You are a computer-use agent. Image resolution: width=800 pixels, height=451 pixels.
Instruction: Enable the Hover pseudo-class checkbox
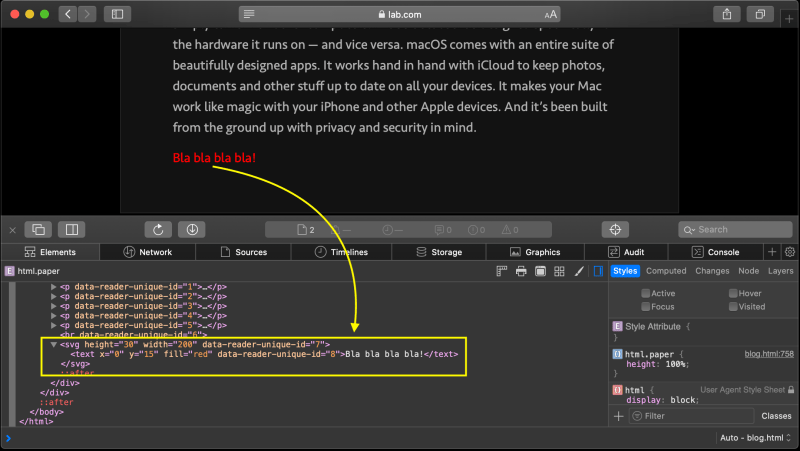(733, 293)
